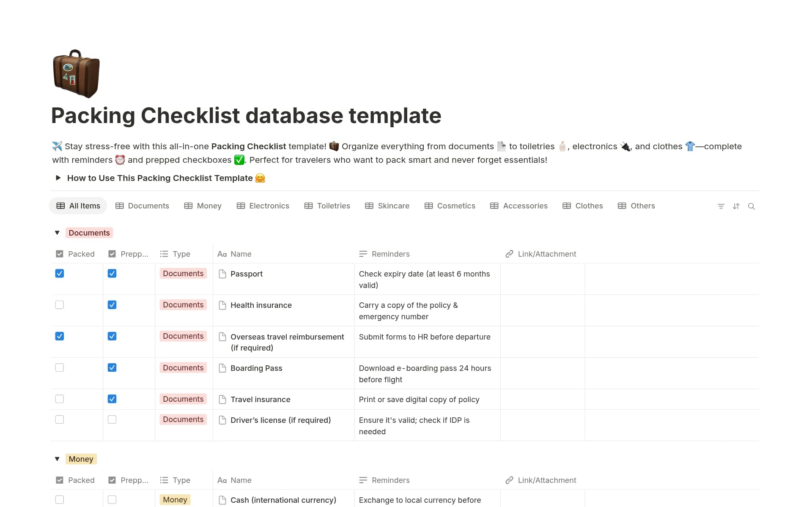Image resolution: width=812 pixels, height=507 pixels.
Task: Collapse the Money group triangle
Action: coord(57,459)
